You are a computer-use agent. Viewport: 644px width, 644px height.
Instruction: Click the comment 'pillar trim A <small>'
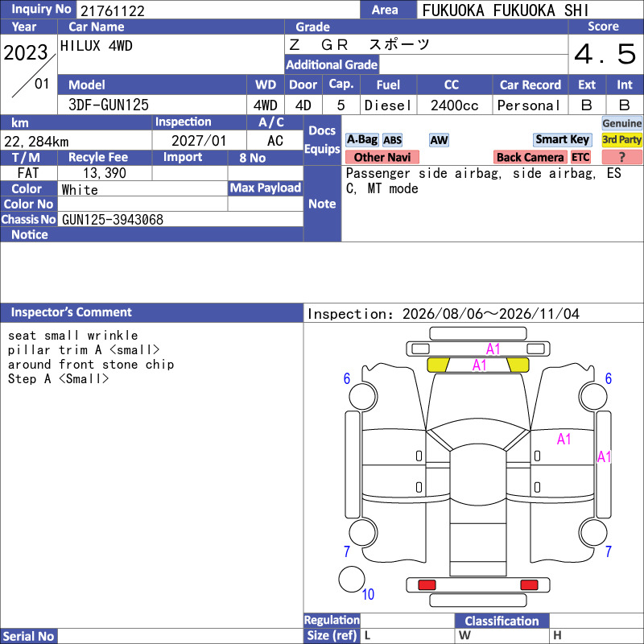(84, 350)
